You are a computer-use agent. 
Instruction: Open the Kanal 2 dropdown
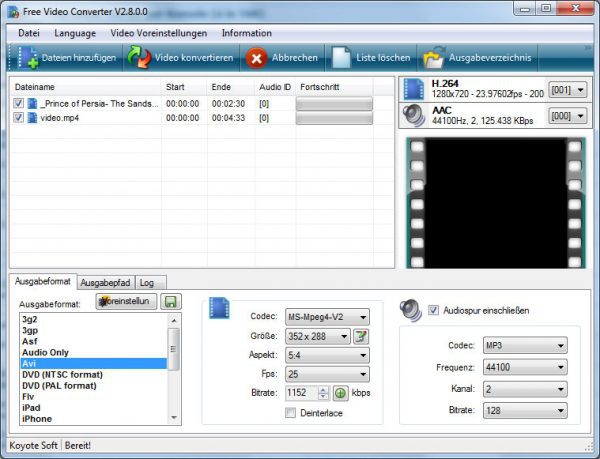coord(525,389)
